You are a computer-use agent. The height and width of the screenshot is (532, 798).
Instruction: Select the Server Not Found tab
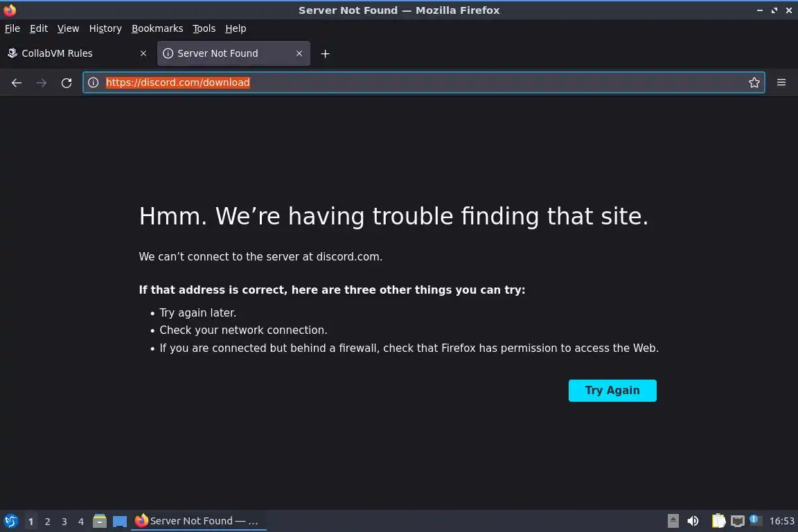pos(233,53)
